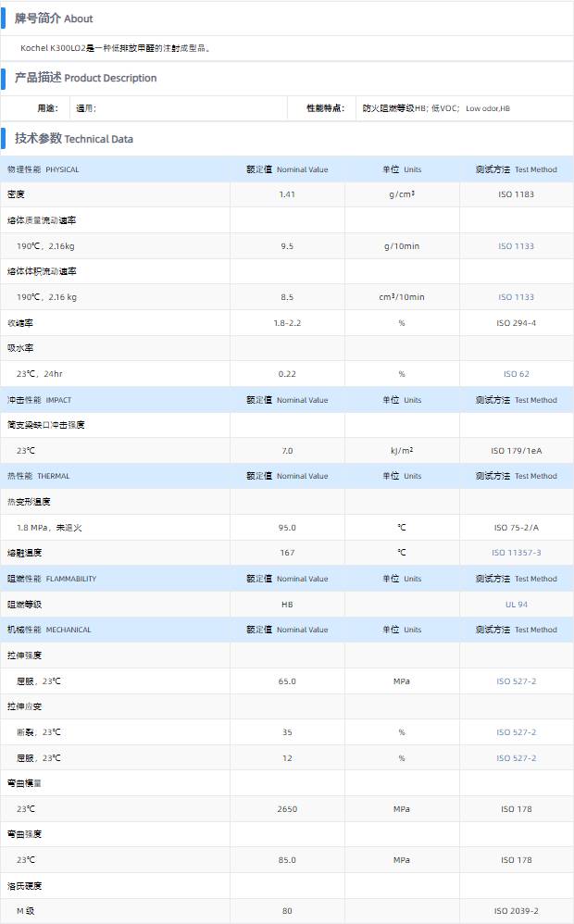
Task: Click ISO 178 in the 2650 MPa row
Action: pos(516,809)
